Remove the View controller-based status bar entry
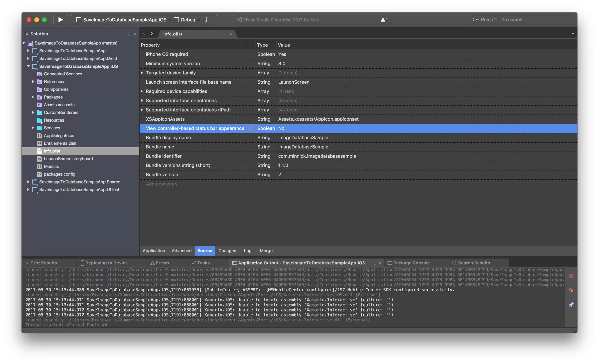 coord(250,128)
